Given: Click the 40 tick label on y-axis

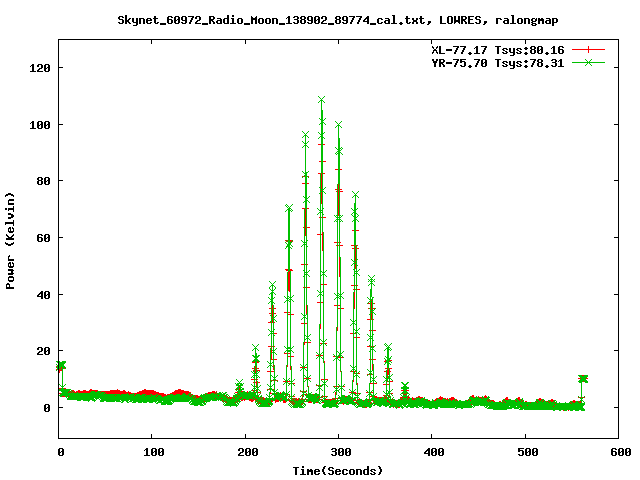Looking at the screenshot, I should point(44,295).
